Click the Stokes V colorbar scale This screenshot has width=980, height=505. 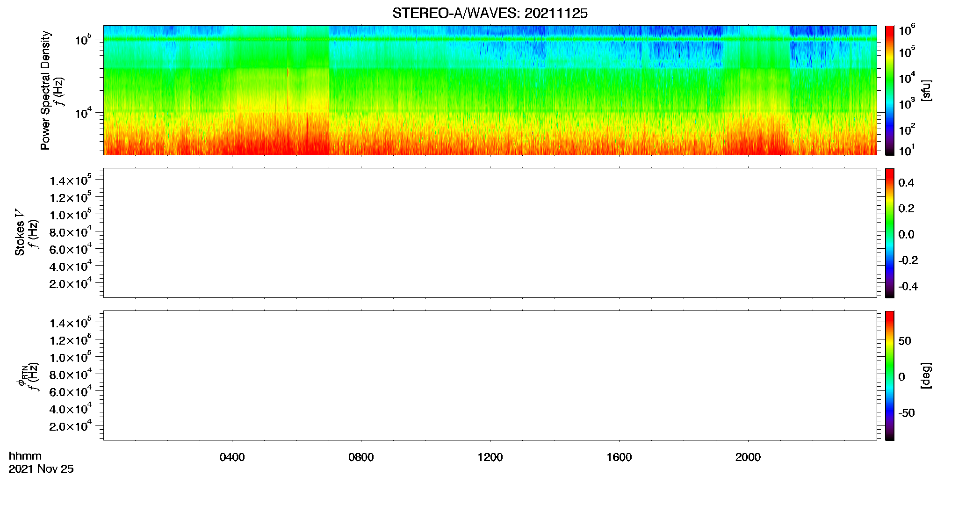(890, 233)
